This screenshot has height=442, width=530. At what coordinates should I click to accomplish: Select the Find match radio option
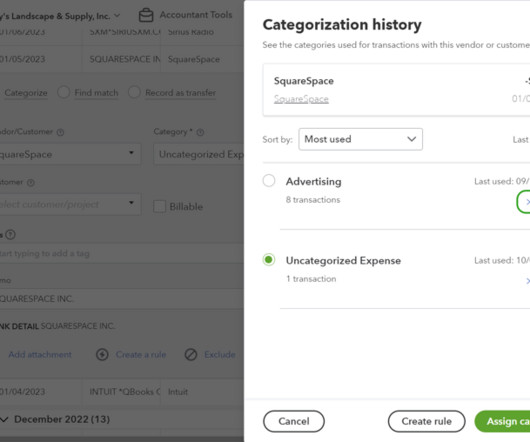[x=64, y=92]
